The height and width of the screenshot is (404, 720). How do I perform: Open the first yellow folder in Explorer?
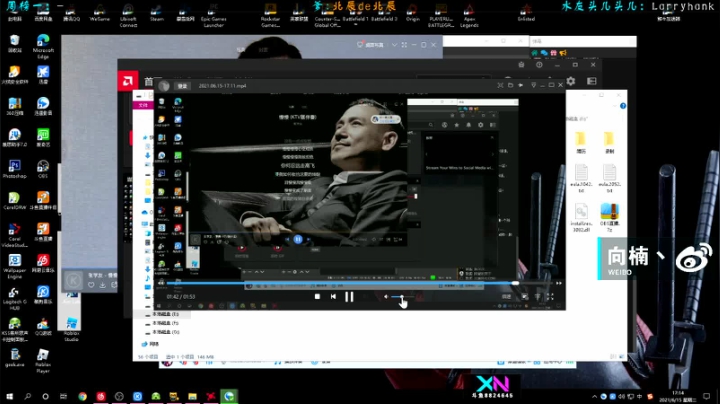click(581, 142)
